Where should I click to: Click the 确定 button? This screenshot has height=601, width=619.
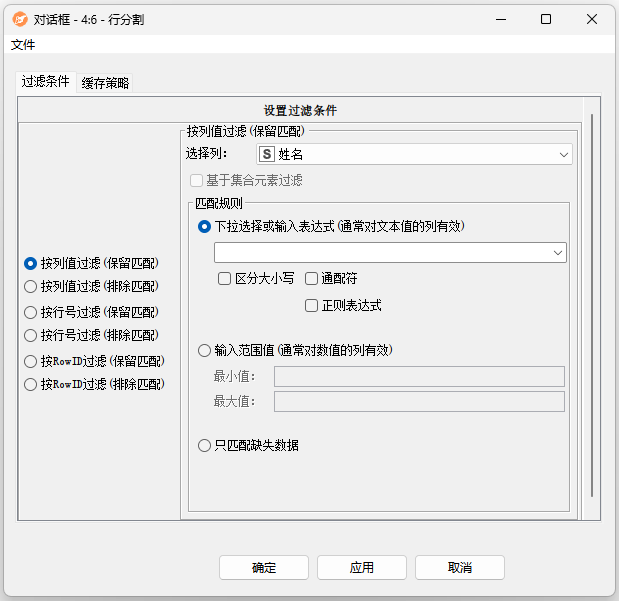pos(264,568)
